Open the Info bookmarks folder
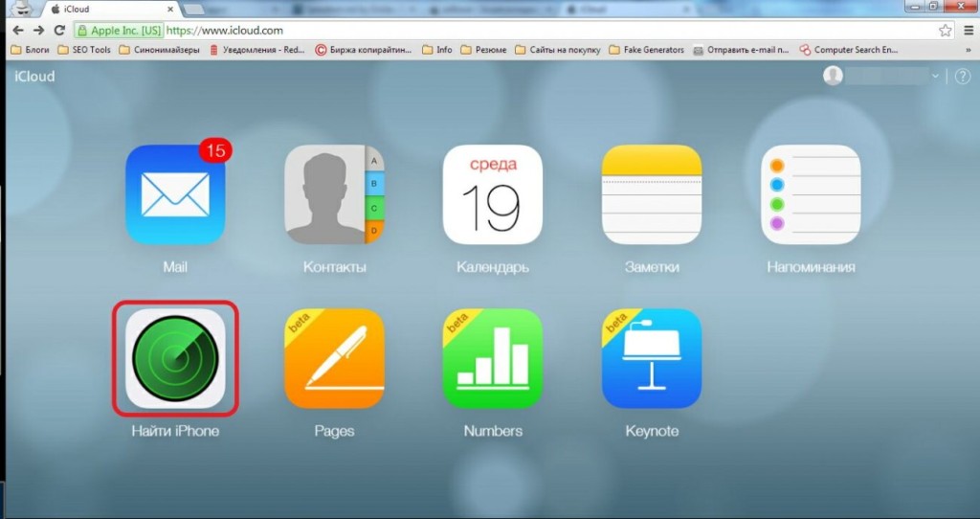This screenshot has height=519, width=980. click(x=436, y=50)
